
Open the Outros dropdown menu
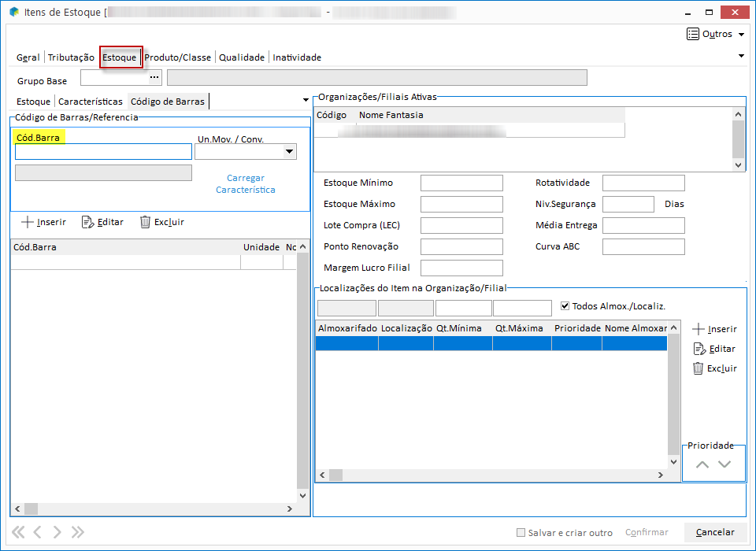(715, 34)
